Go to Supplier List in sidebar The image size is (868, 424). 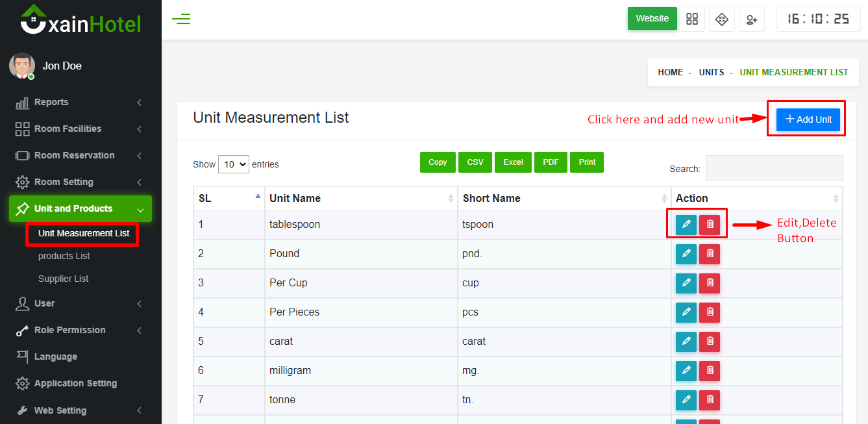coord(63,279)
